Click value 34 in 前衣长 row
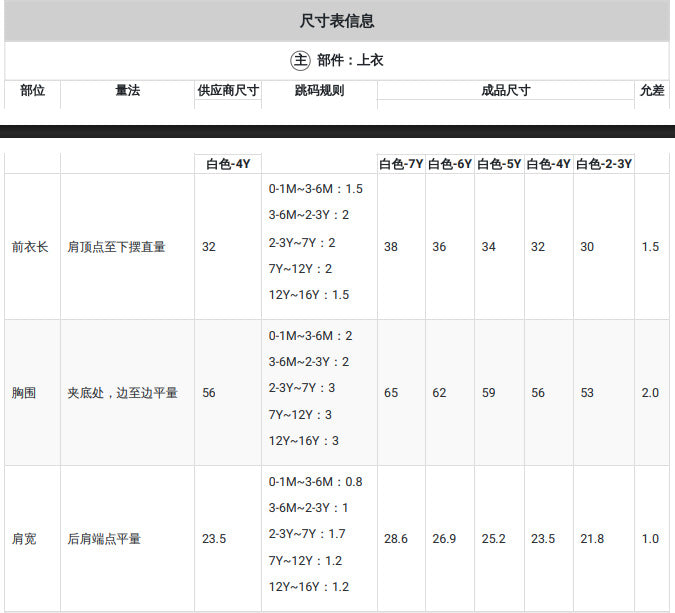This screenshot has height=613, width=675. point(489,247)
